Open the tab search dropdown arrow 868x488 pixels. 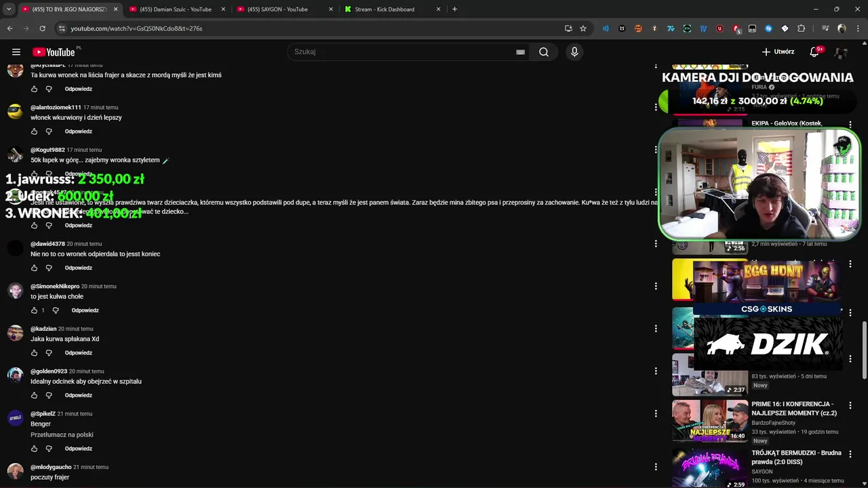click(x=9, y=9)
